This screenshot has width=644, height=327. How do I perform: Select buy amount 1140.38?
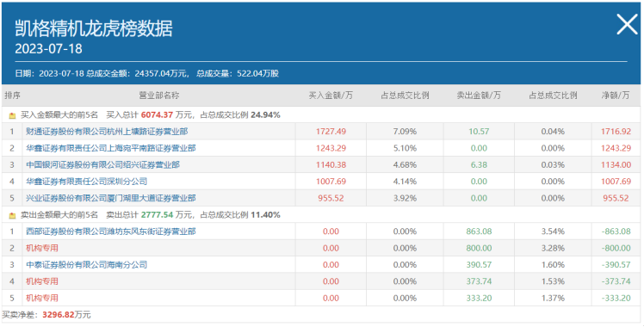(331, 165)
